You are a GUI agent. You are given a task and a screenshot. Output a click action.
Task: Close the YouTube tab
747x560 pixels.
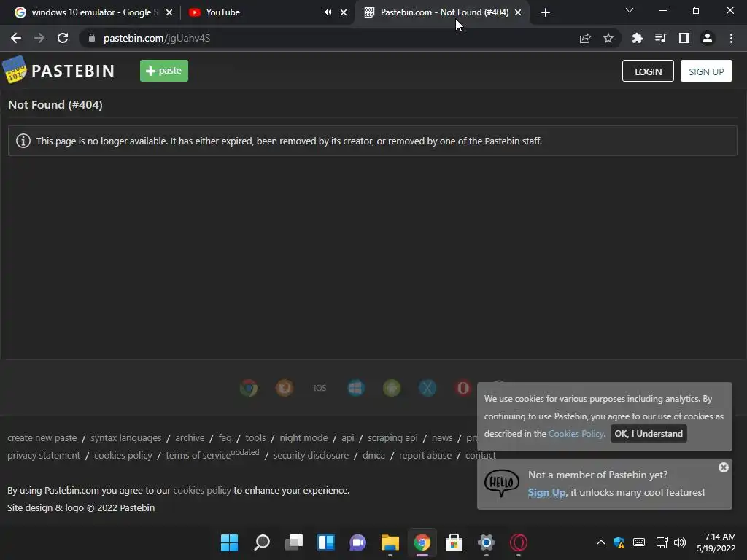(344, 12)
